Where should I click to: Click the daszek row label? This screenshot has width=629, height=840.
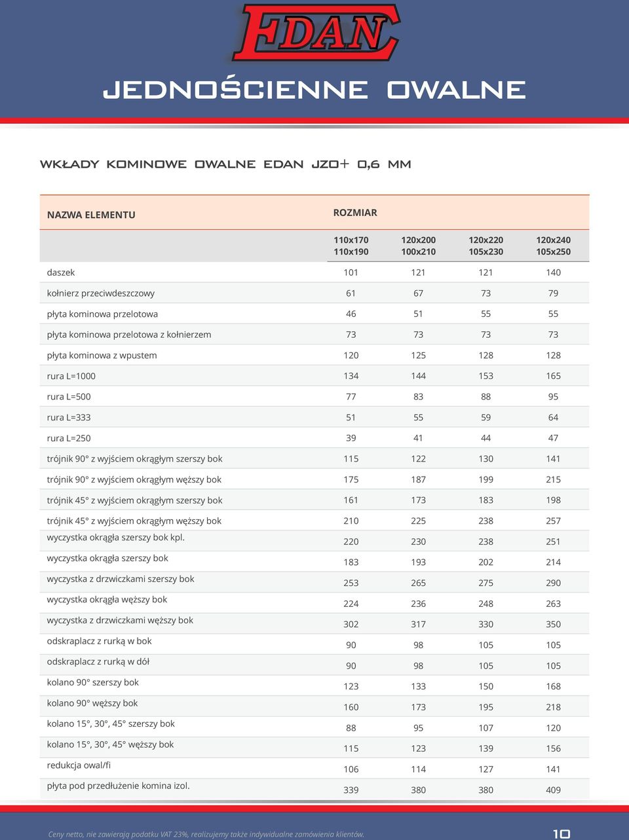61,272
